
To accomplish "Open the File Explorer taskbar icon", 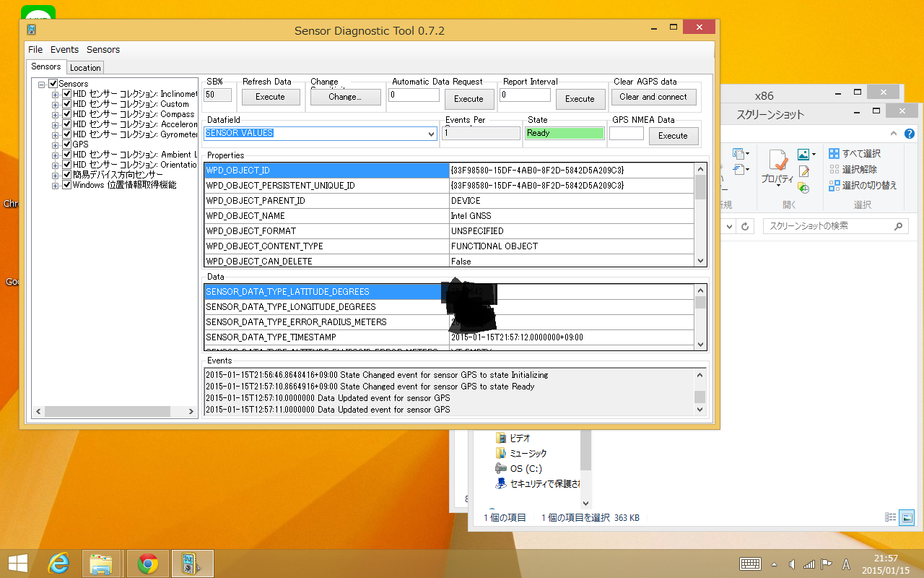I will pos(101,564).
